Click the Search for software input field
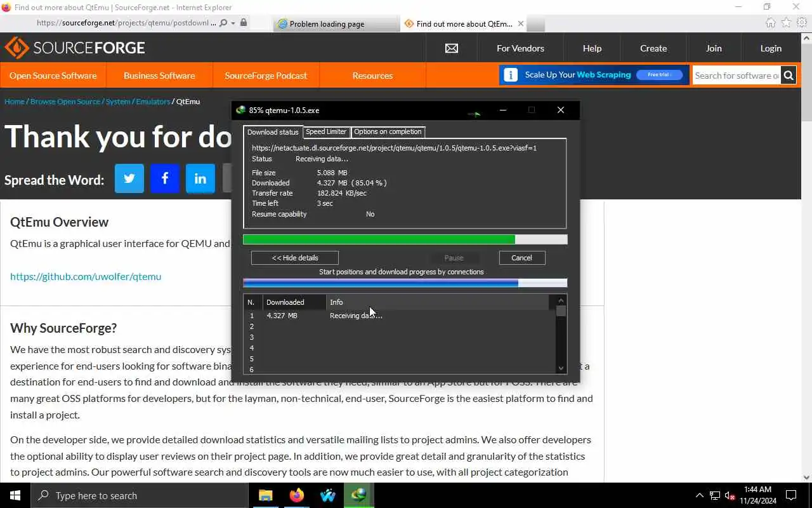This screenshot has height=508, width=812. [x=737, y=76]
